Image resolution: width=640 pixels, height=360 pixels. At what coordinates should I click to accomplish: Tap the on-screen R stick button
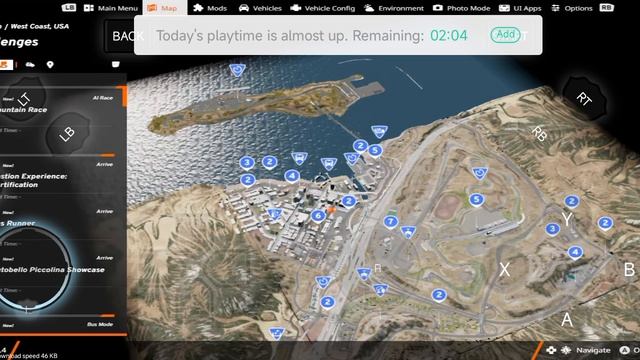click(x=378, y=268)
